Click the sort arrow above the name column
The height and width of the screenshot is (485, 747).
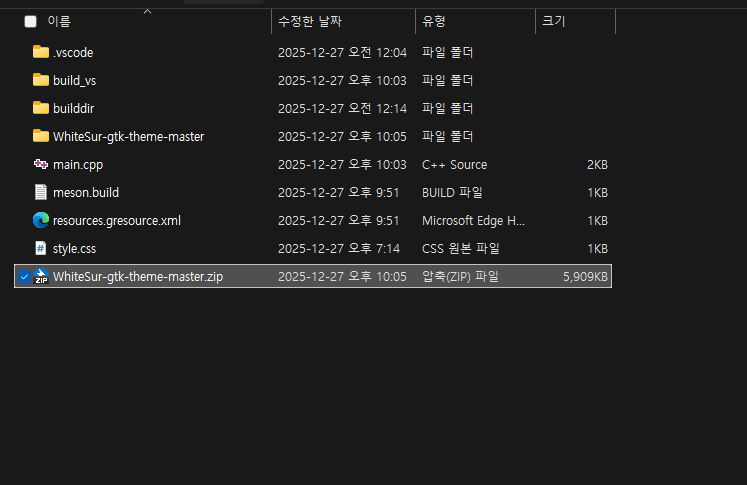tap(148, 11)
